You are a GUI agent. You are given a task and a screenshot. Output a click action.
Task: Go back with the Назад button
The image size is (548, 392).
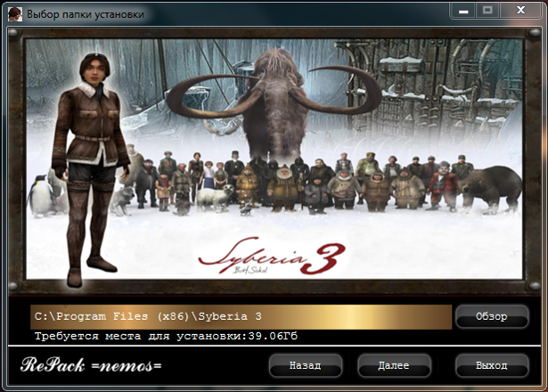click(305, 365)
